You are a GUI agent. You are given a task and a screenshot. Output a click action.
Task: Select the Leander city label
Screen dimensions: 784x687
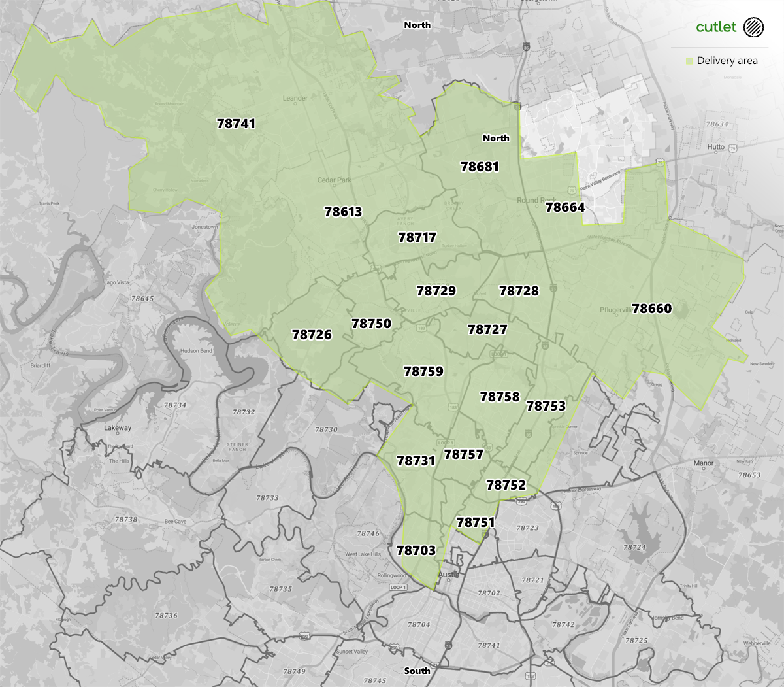pos(295,98)
